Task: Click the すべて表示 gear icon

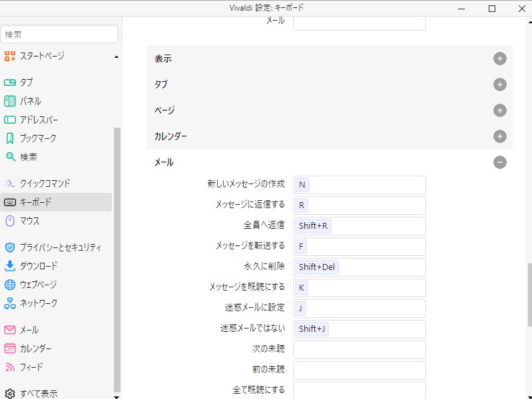Action: point(10,394)
